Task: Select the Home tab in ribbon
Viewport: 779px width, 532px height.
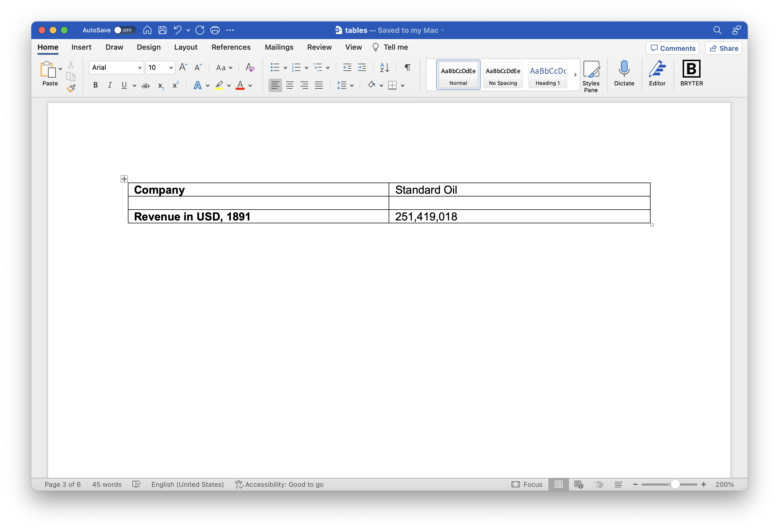Action: pyautogui.click(x=47, y=47)
